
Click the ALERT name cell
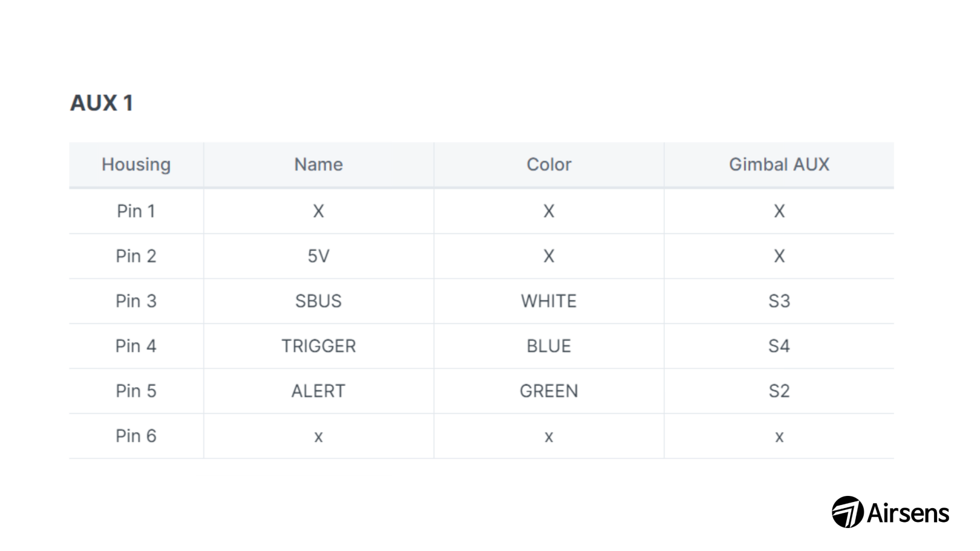[x=318, y=391]
